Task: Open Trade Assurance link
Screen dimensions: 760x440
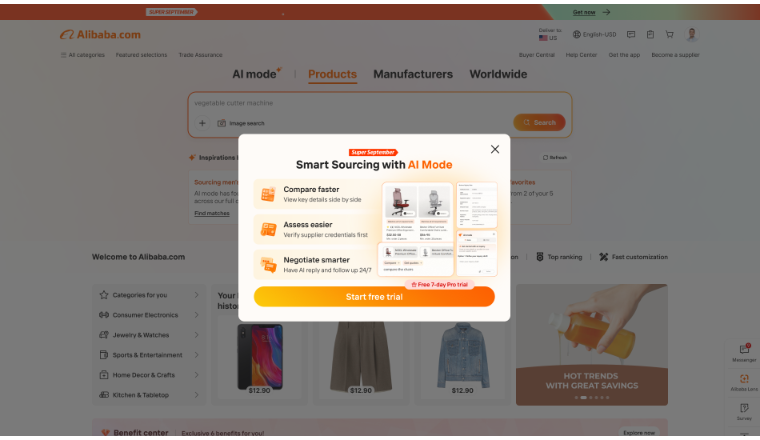Action: coord(200,55)
